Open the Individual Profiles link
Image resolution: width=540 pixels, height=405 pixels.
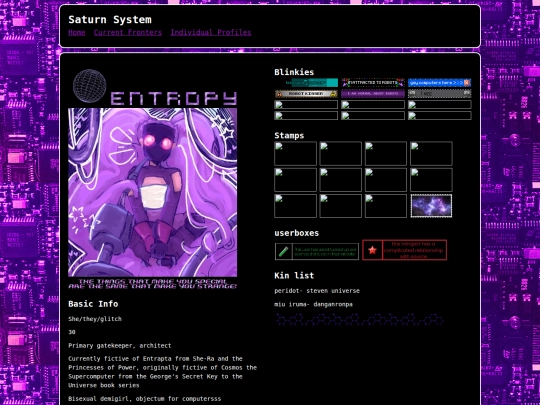click(x=211, y=32)
